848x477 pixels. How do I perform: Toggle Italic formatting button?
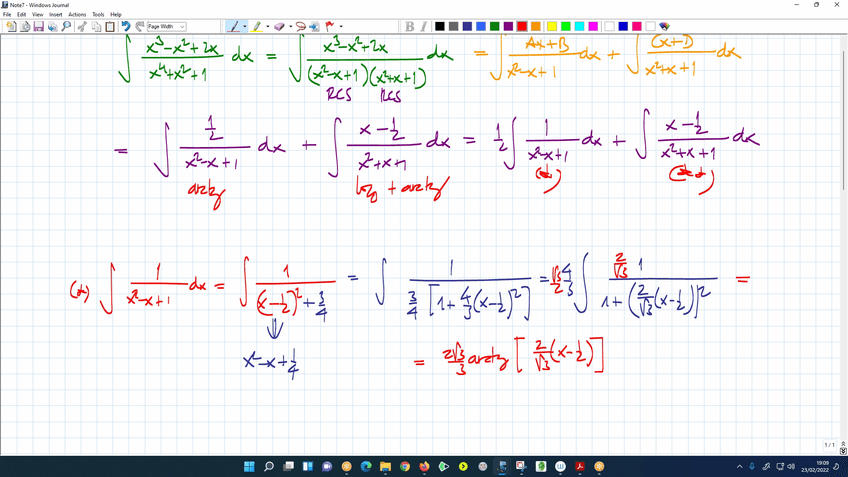click(423, 27)
